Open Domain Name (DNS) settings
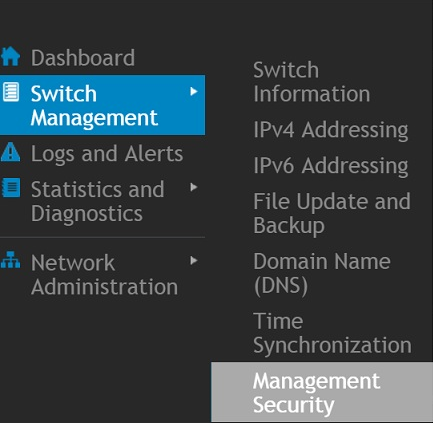This screenshot has height=424, width=433. point(322,274)
